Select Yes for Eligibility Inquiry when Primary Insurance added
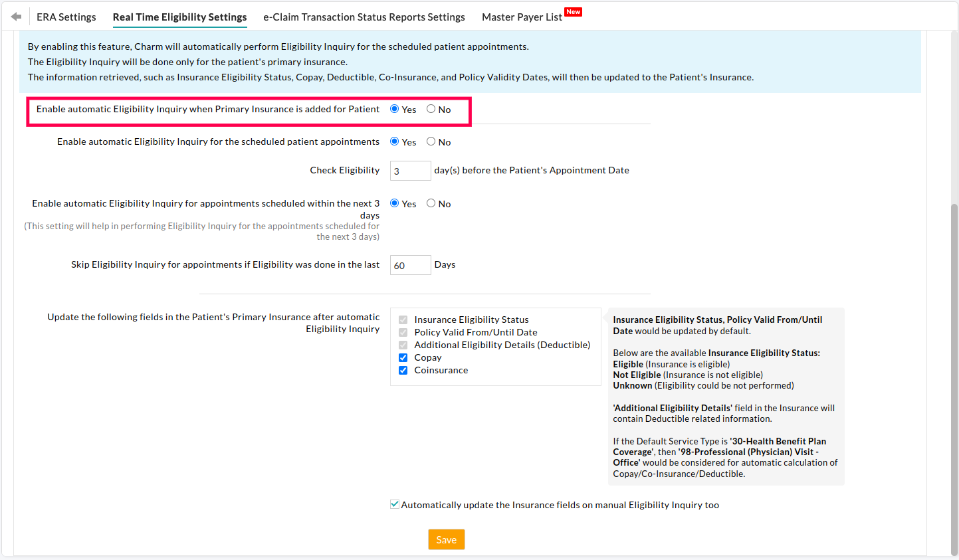The width and height of the screenshot is (959, 560). pos(395,109)
